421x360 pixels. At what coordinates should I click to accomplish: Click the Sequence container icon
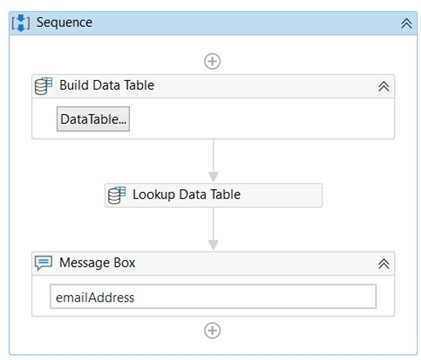tap(21, 23)
